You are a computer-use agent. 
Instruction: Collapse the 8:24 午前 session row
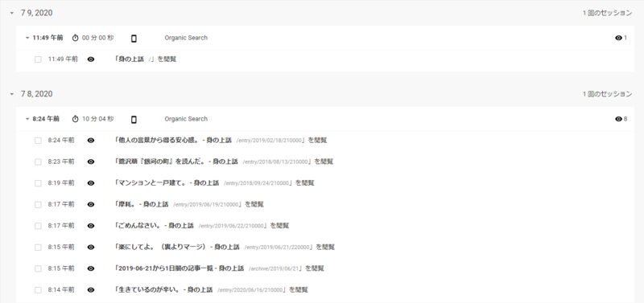(27, 119)
